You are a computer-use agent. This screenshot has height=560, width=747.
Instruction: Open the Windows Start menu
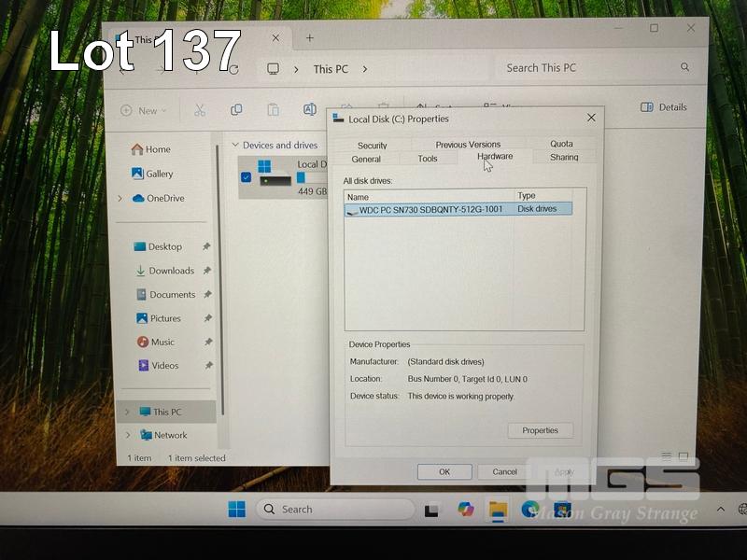pyautogui.click(x=237, y=509)
